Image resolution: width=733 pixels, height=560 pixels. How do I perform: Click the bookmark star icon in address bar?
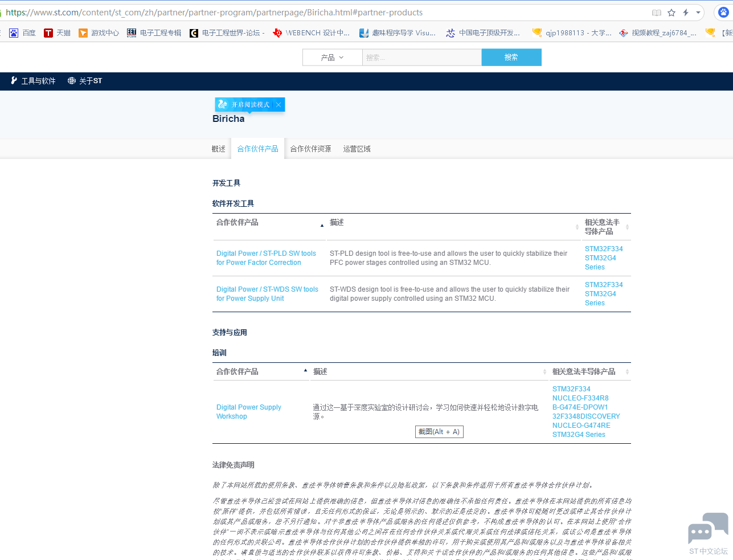pos(671,13)
